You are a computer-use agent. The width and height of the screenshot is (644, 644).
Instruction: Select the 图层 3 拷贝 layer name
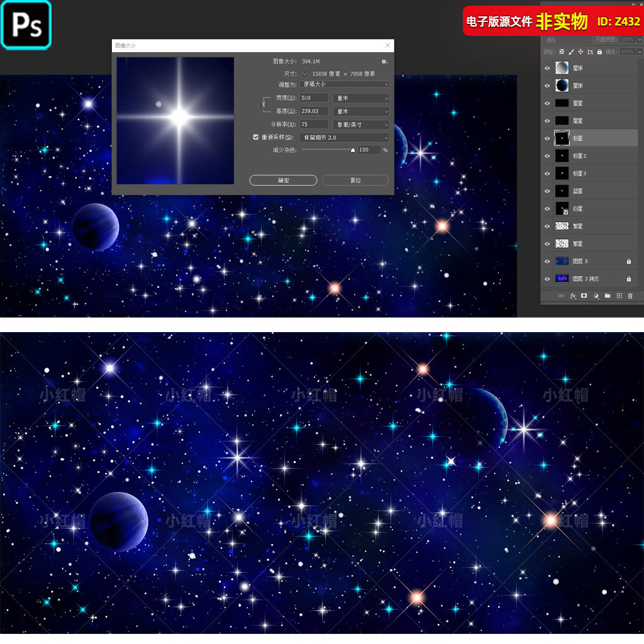tap(586, 279)
